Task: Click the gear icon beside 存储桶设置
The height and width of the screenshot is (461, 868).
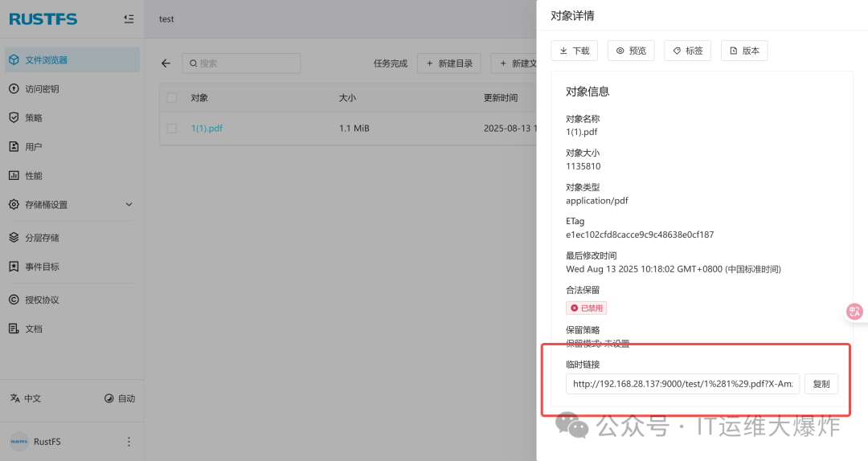Action: click(14, 204)
